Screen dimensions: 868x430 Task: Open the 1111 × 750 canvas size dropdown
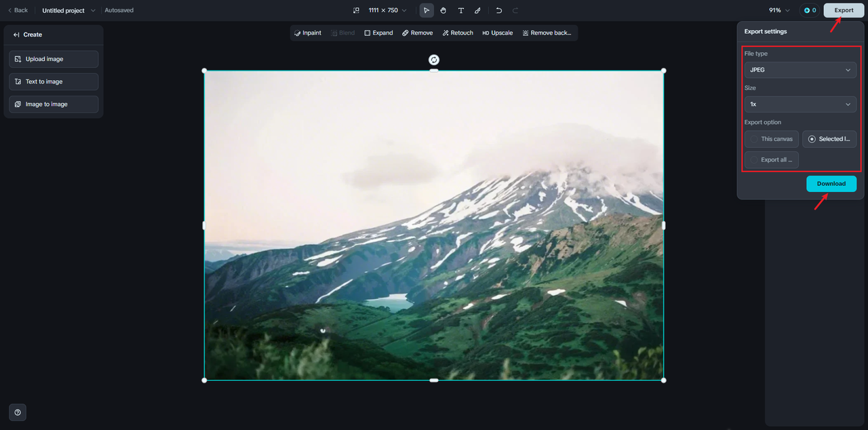[387, 10]
